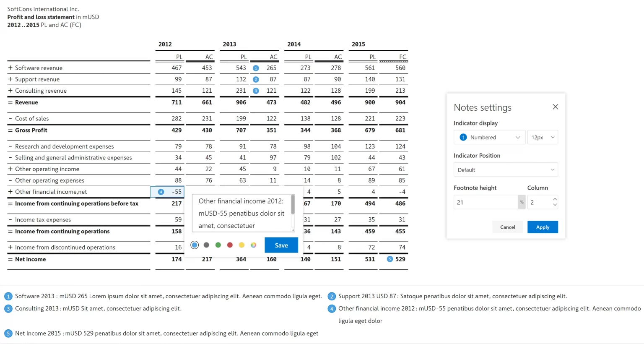Open the Numbered indicator display dropdown

click(x=489, y=138)
